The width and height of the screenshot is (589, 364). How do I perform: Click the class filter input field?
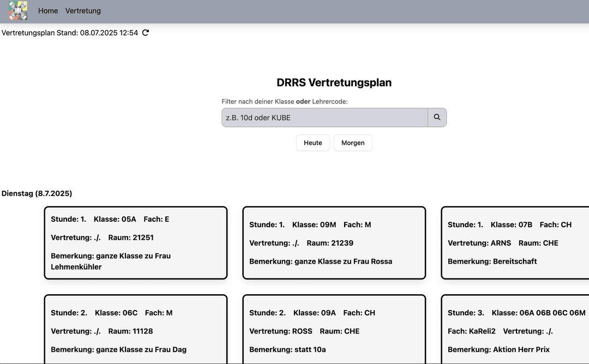324,117
